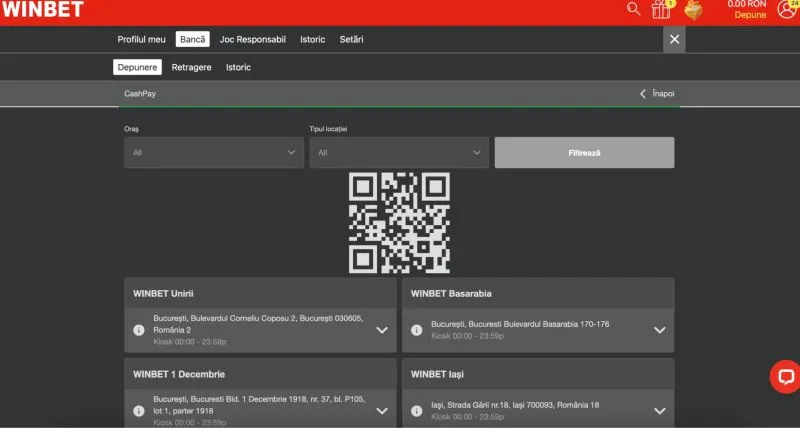The image size is (800, 428).
Task: Click the Depune deposit link in header
Action: (750, 15)
